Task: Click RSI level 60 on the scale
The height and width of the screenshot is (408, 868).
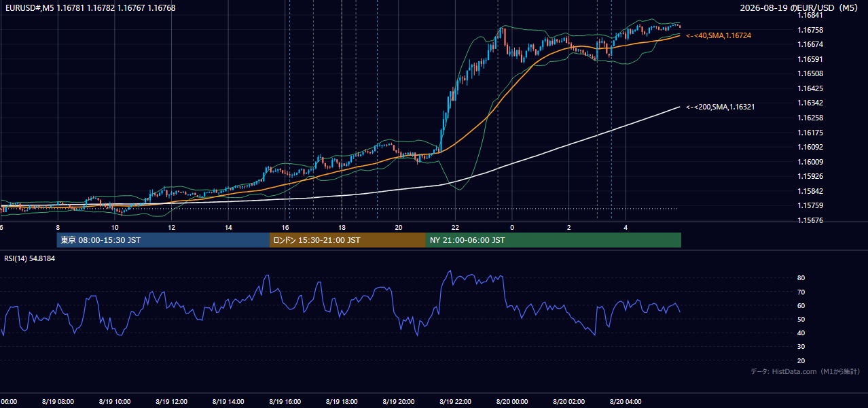Action: pyautogui.click(x=801, y=305)
